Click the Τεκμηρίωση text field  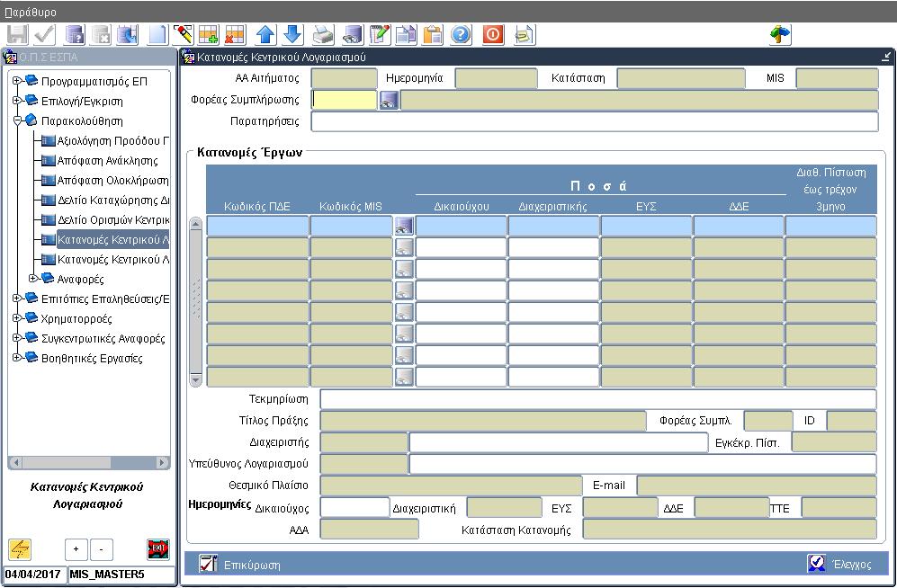[597, 399]
